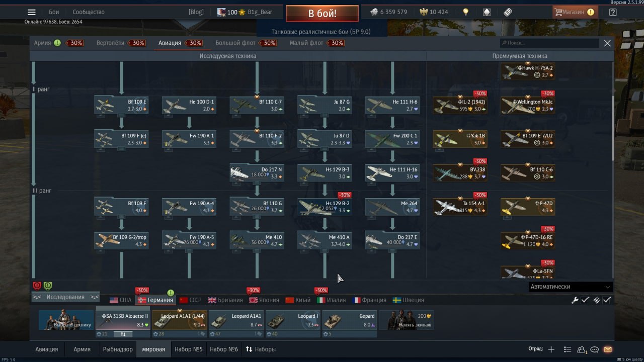Select the Британия nation tab
Screen dimensions: 644x362
pos(225,300)
